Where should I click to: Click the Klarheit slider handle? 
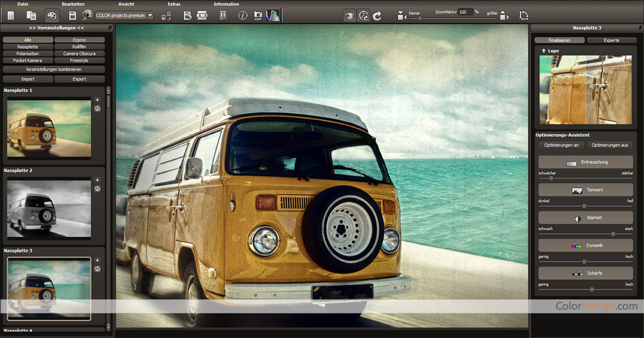click(x=613, y=234)
